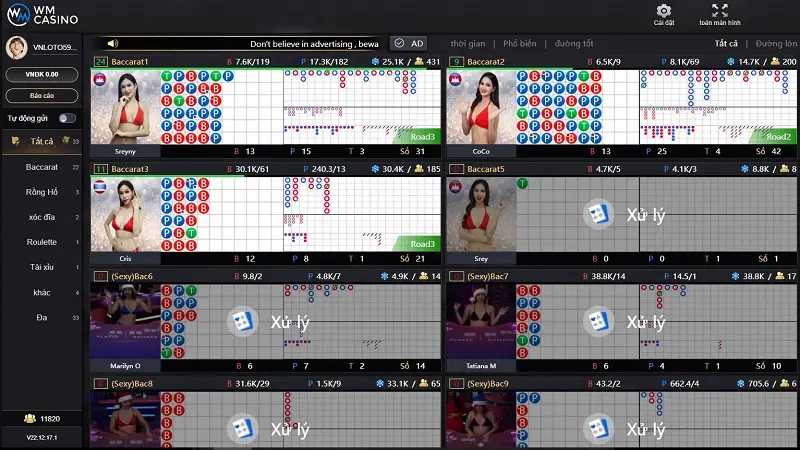Select Tất cả category in sidebar
Screen dimensions: 800x450
pos(42,141)
